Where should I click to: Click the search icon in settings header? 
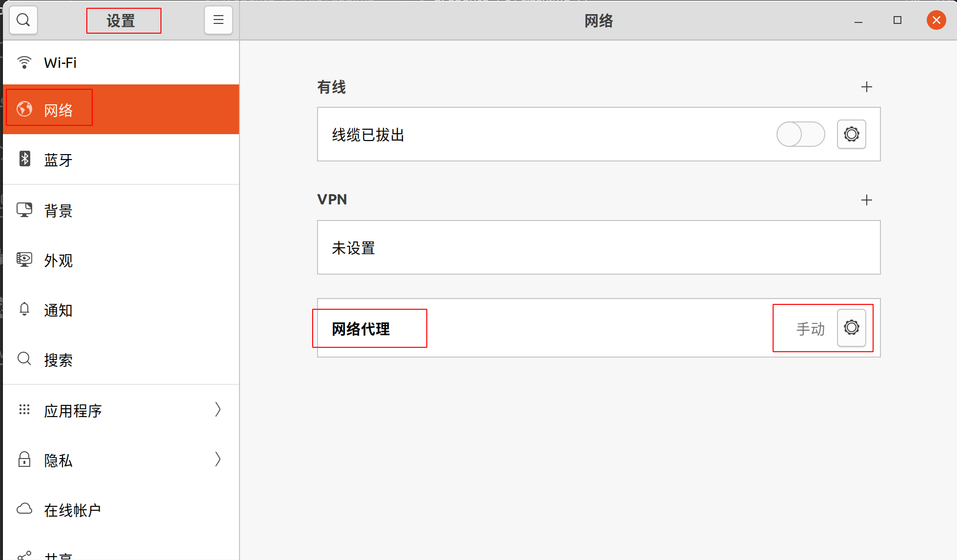(23, 20)
